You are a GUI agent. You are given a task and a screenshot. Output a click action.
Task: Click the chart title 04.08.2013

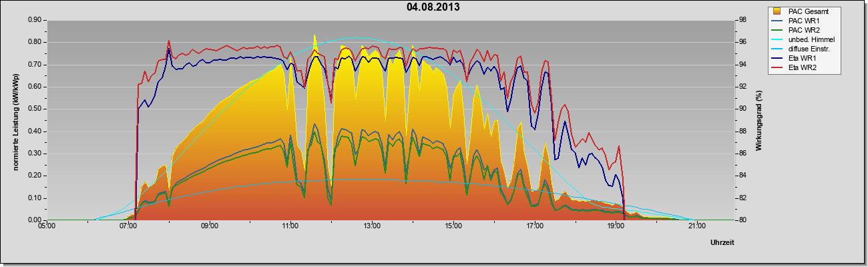coord(433,7)
